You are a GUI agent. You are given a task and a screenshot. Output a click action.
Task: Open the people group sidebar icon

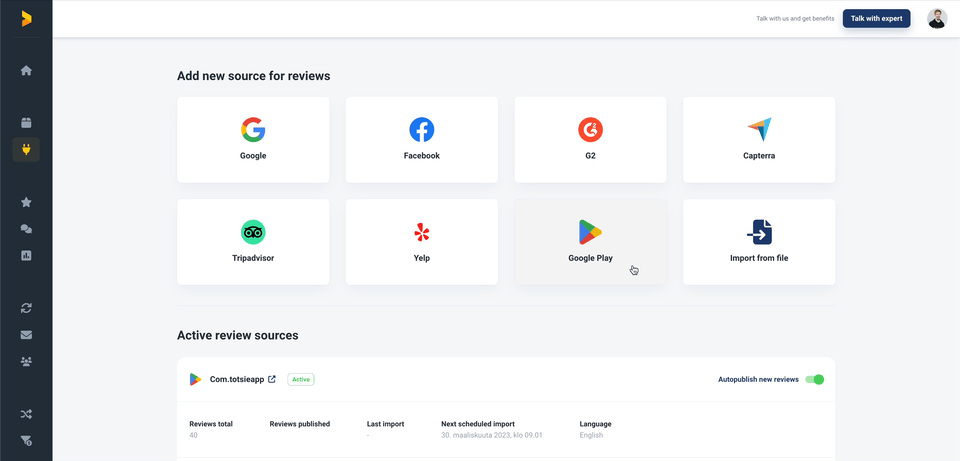(x=26, y=361)
